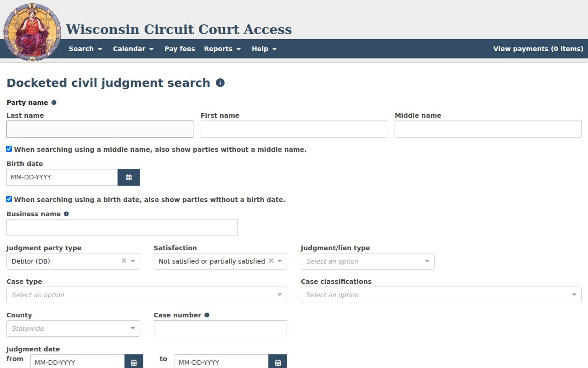Image resolution: width=588 pixels, height=368 pixels.
Task: Toggle show parties without a middle name
Action: coord(9,149)
